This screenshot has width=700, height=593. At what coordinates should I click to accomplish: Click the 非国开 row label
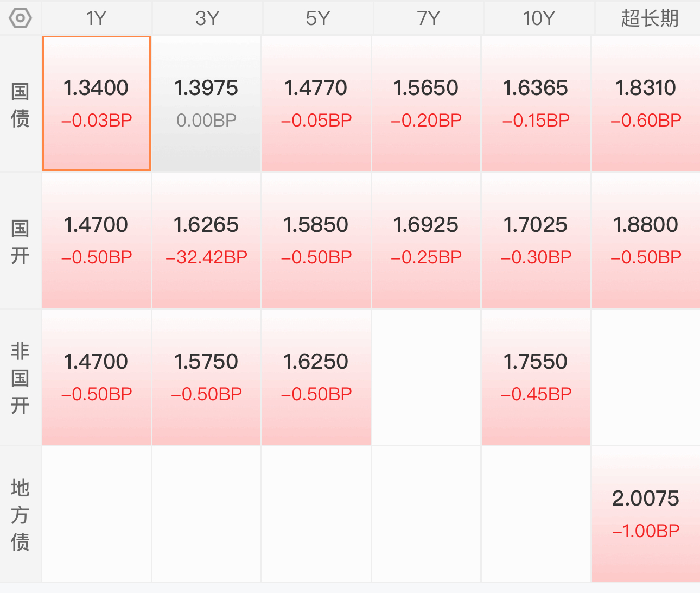click(x=20, y=378)
